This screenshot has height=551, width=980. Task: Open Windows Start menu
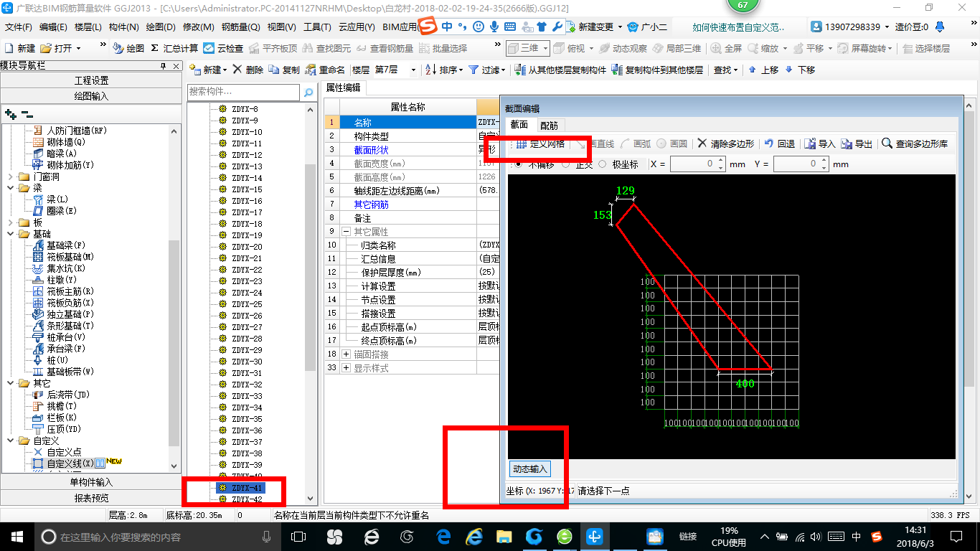pyautogui.click(x=17, y=536)
